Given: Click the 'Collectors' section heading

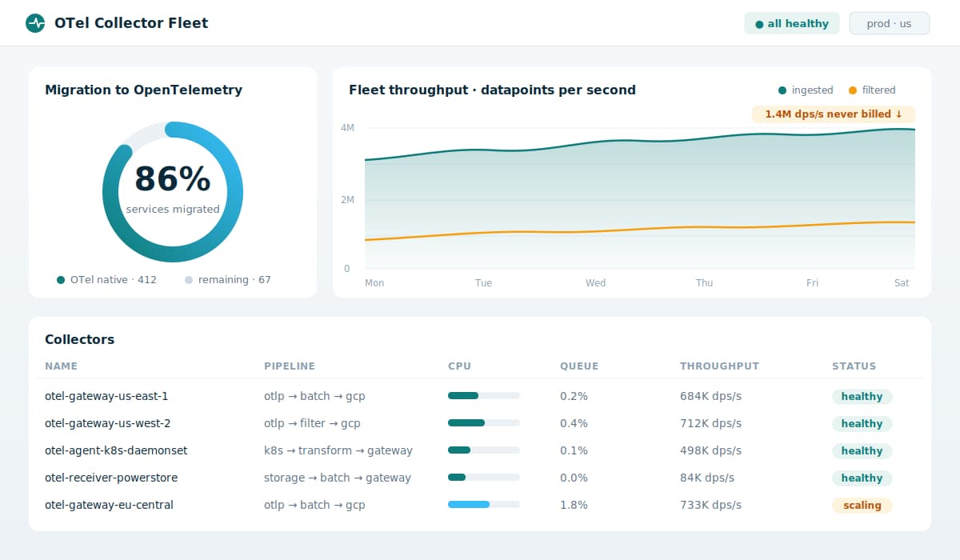Looking at the screenshot, I should [x=79, y=339].
